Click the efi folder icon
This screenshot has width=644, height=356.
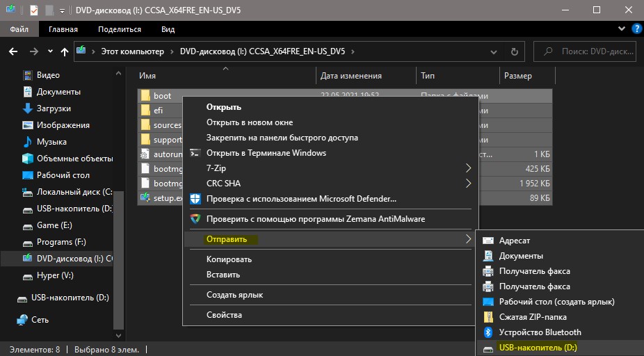(x=145, y=111)
